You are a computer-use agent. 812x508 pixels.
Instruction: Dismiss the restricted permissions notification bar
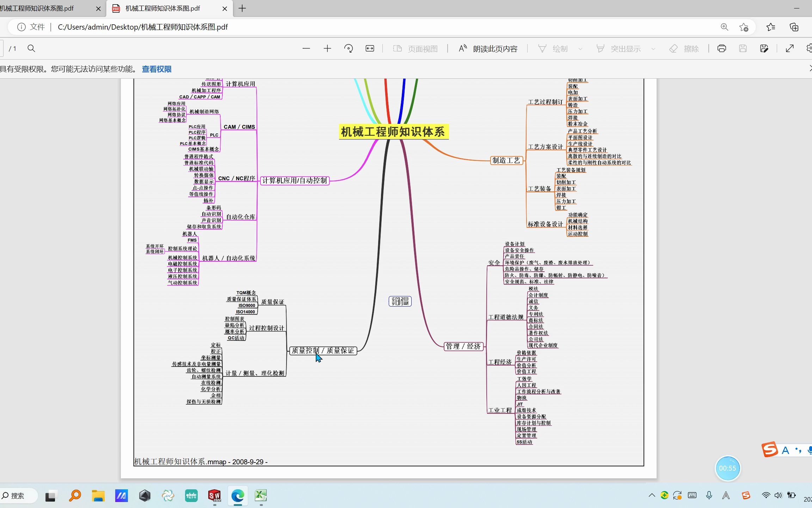[810, 68]
